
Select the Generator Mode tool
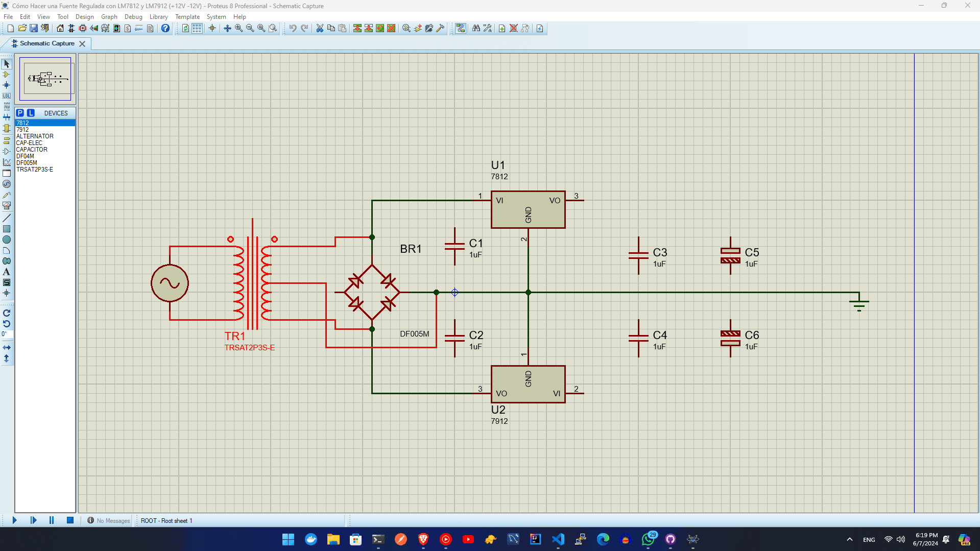tap(7, 183)
